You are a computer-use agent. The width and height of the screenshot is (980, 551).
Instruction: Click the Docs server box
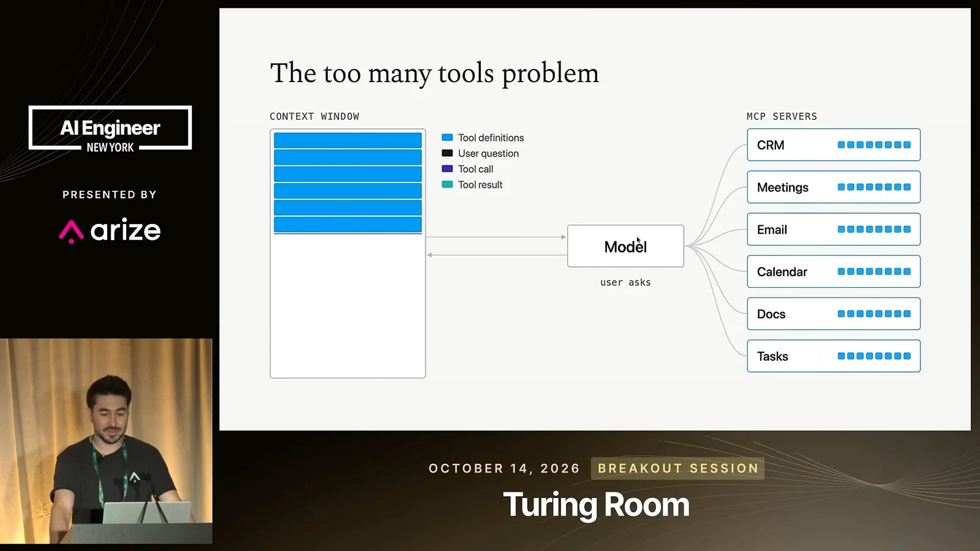coord(834,314)
